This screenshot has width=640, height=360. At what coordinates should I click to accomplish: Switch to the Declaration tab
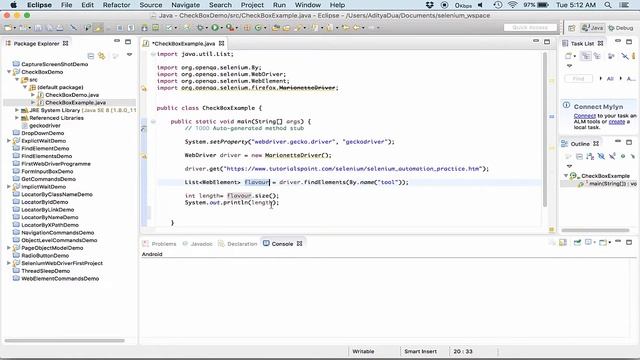[238, 244]
